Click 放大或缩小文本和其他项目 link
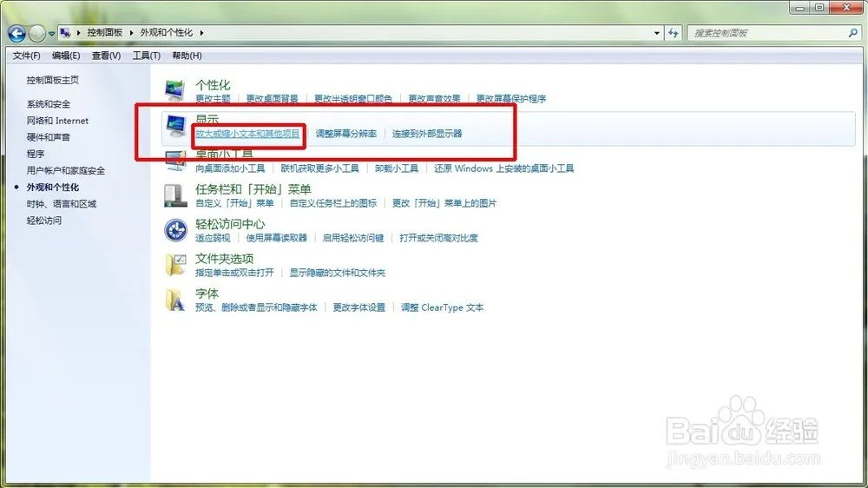 (247, 134)
